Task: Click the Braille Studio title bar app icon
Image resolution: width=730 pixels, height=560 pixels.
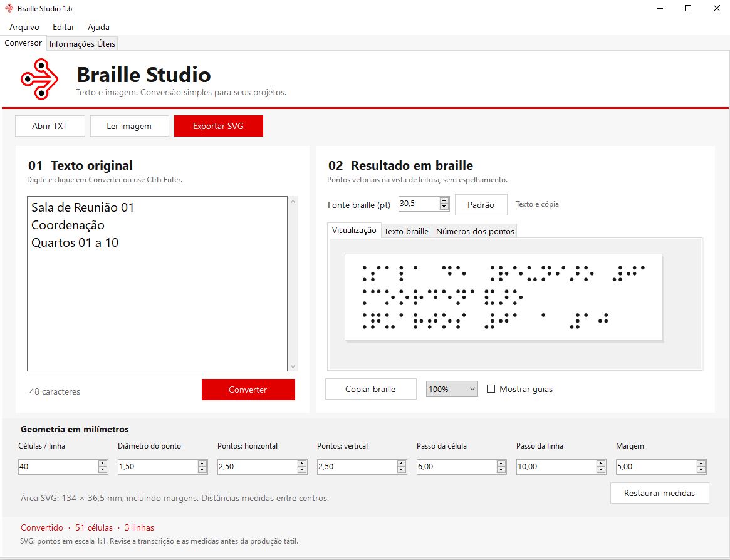Action: point(9,8)
